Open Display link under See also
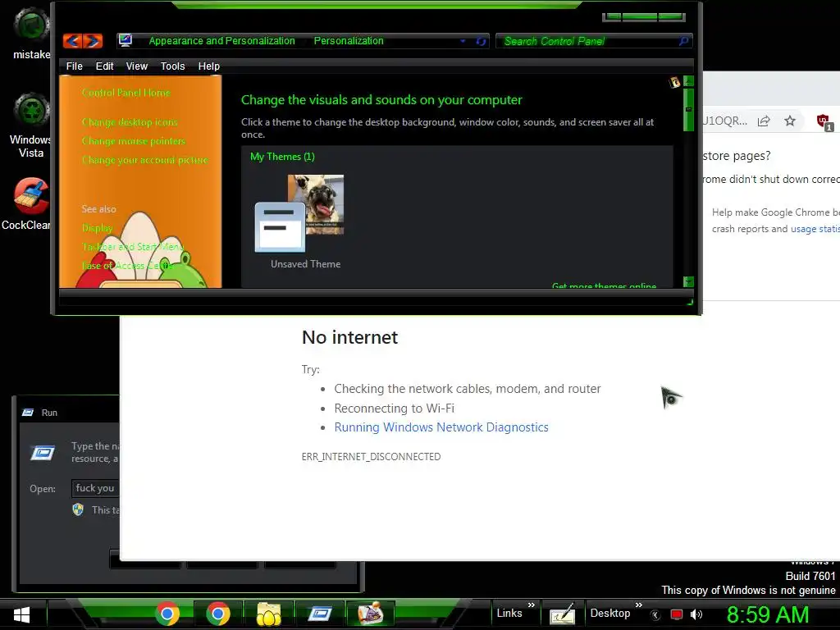Screen dimensions: 840x630 (x=97, y=228)
